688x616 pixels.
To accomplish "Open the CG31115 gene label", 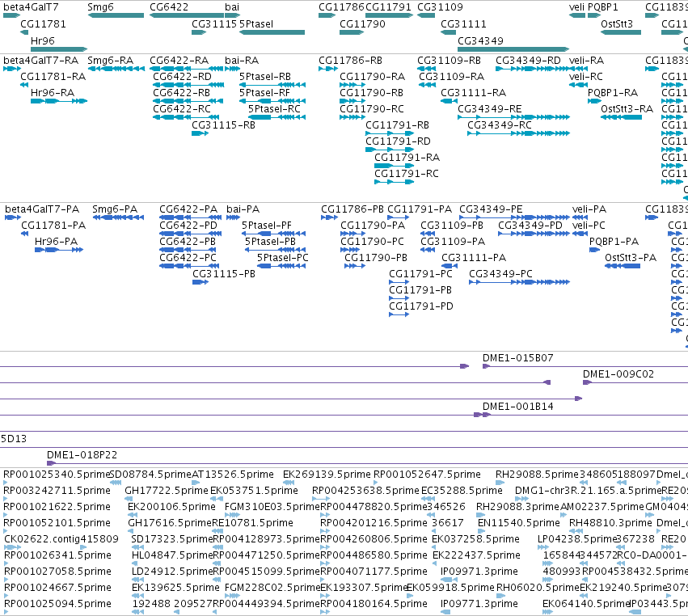I will 214,23.
